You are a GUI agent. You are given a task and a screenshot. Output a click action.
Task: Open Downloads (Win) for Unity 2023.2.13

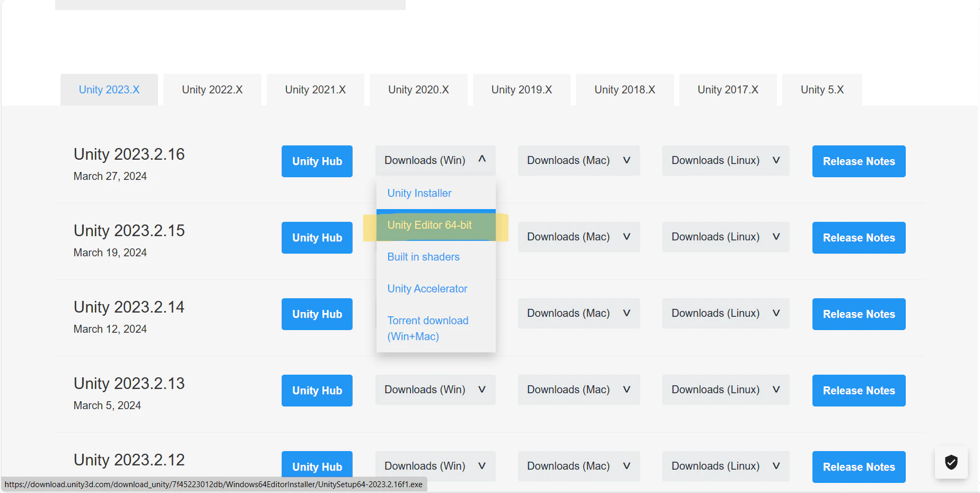pos(435,390)
